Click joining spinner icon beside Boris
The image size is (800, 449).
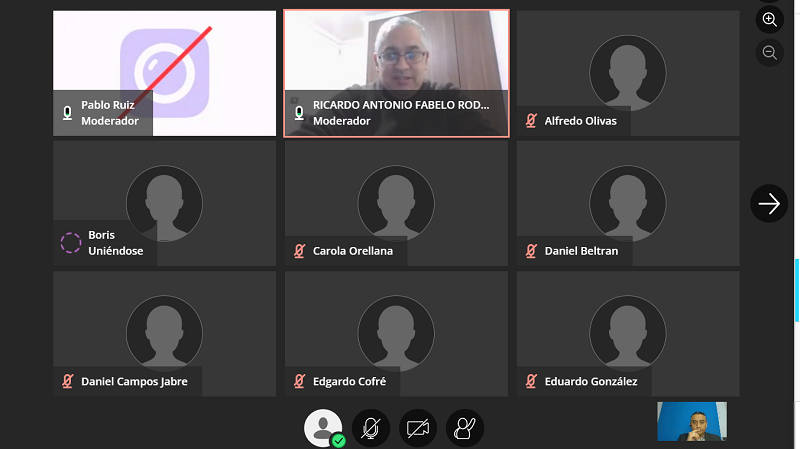(x=71, y=243)
